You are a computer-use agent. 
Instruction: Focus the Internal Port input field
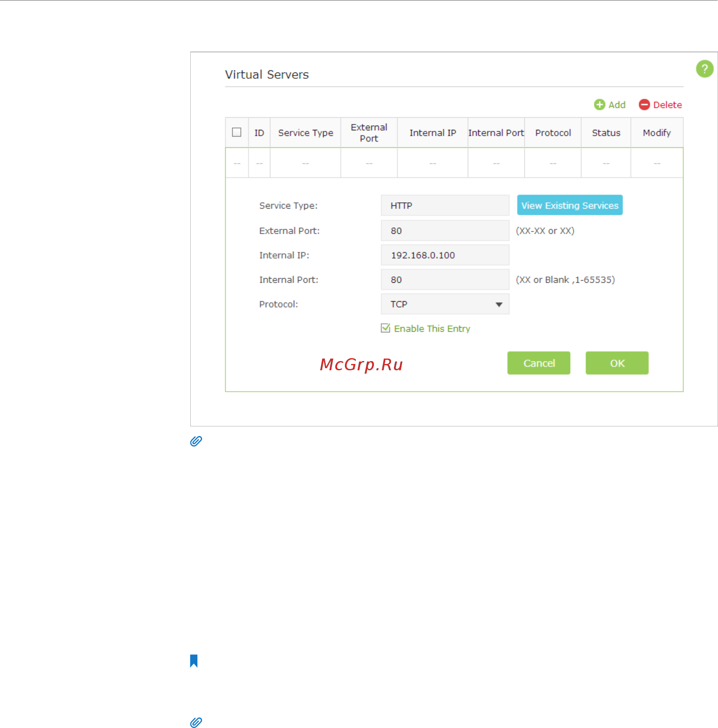(x=445, y=279)
